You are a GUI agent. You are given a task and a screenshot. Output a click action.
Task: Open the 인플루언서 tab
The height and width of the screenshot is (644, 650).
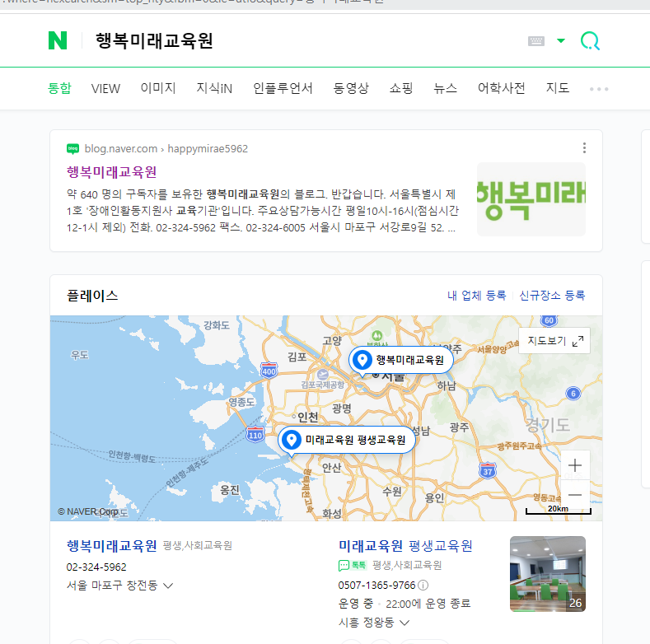(x=283, y=88)
